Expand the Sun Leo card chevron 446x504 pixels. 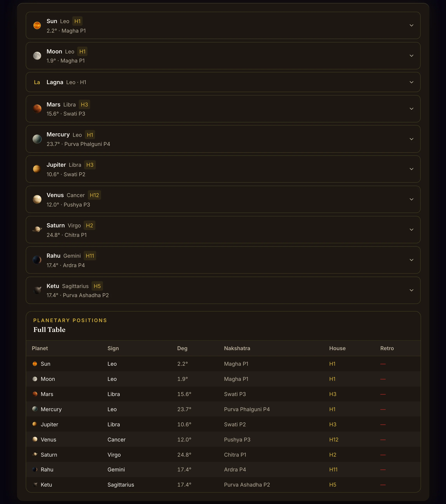(412, 25)
